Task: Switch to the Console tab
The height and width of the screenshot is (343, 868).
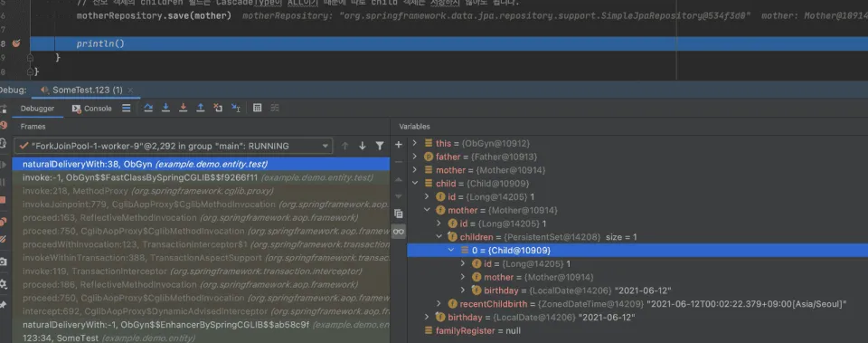Action: pyautogui.click(x=92, y=109)
